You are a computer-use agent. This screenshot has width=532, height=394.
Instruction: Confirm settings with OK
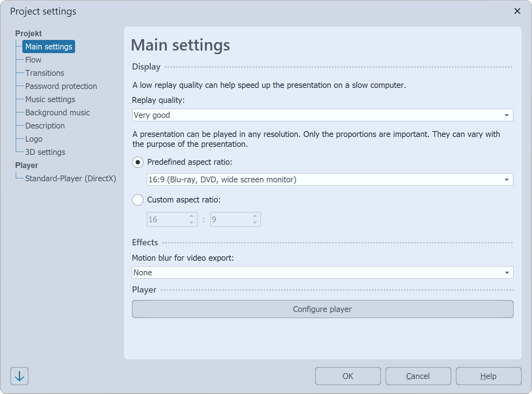click(348, 376)
